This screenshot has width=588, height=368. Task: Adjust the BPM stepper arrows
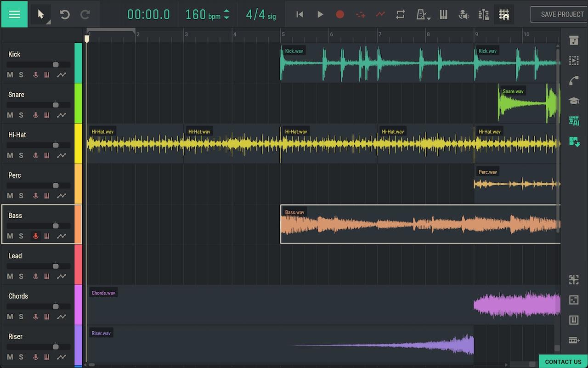point(226,15)
